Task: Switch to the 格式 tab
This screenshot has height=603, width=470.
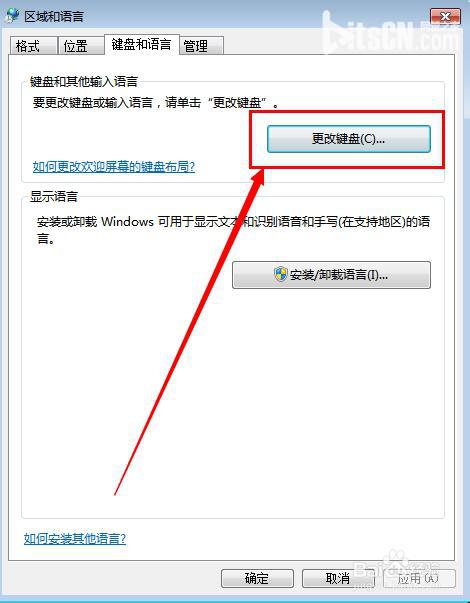Action: pyautogui.click(x=33, y=46)
